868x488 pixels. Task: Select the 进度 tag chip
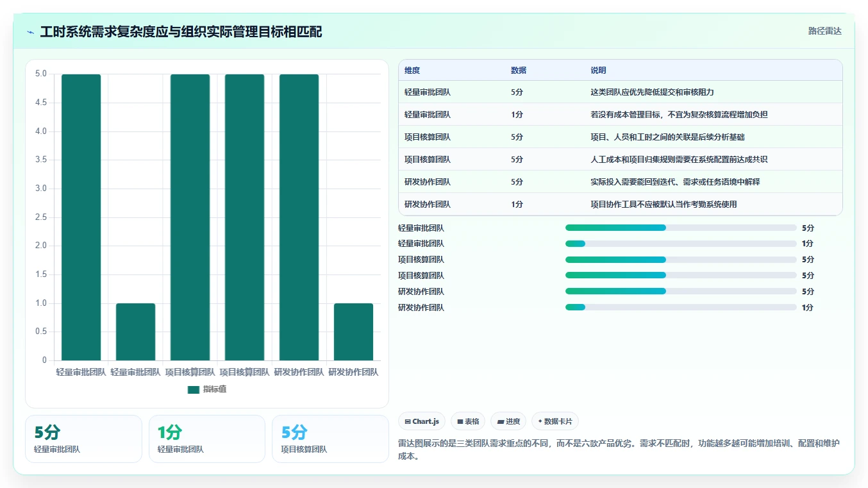pos(508,421)
